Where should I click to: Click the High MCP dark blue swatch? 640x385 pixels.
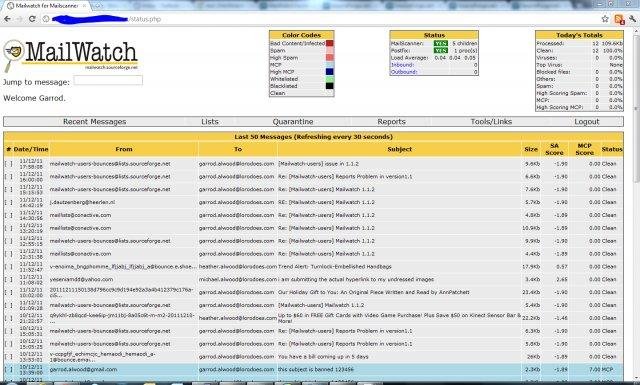(330, 72)
